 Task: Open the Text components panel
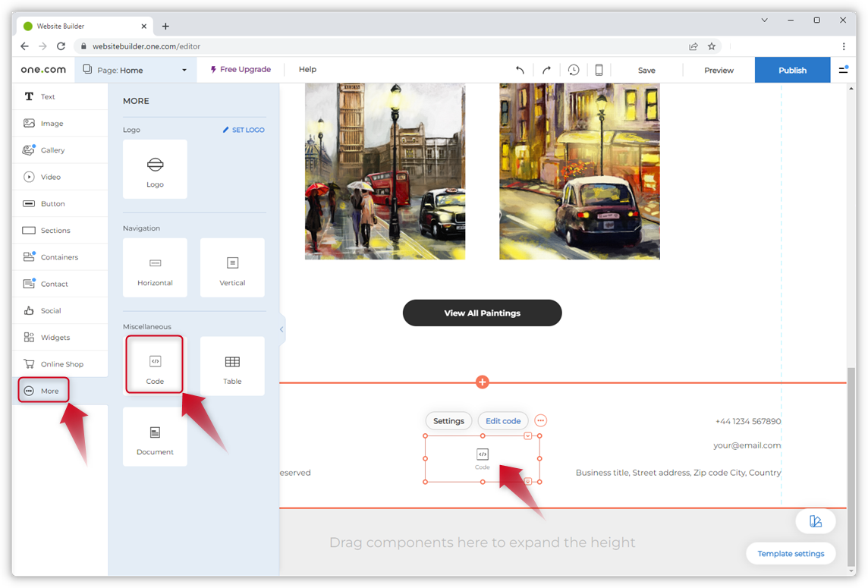[x=60, y=96]
